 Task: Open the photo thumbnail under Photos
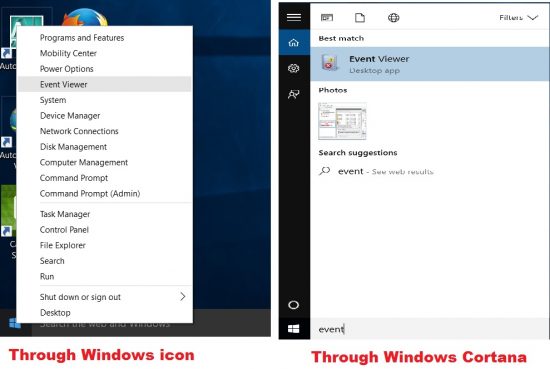click(x=342, y=121)
